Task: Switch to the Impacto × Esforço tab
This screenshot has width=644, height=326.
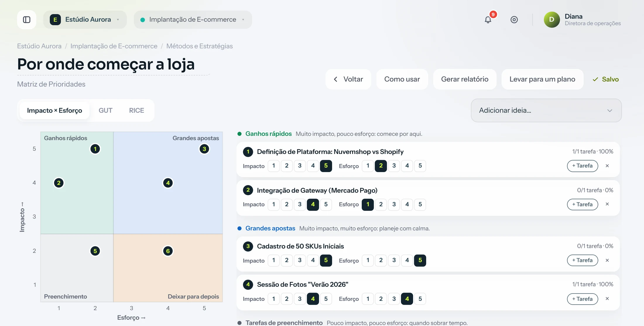Action: tap(54, 110)
